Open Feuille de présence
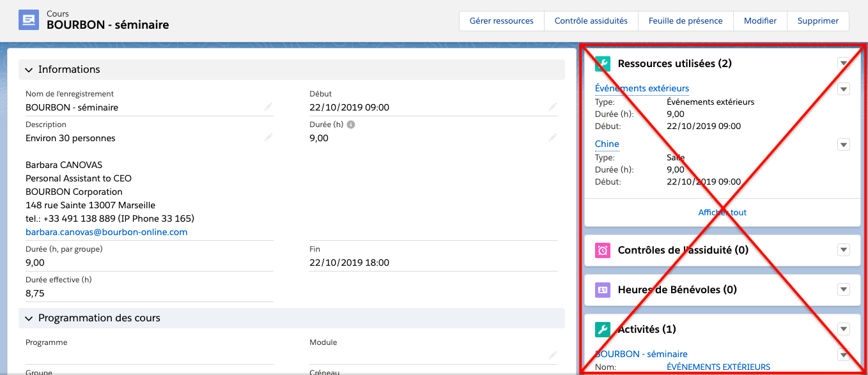The image size is (868, 375). [685, 20]
